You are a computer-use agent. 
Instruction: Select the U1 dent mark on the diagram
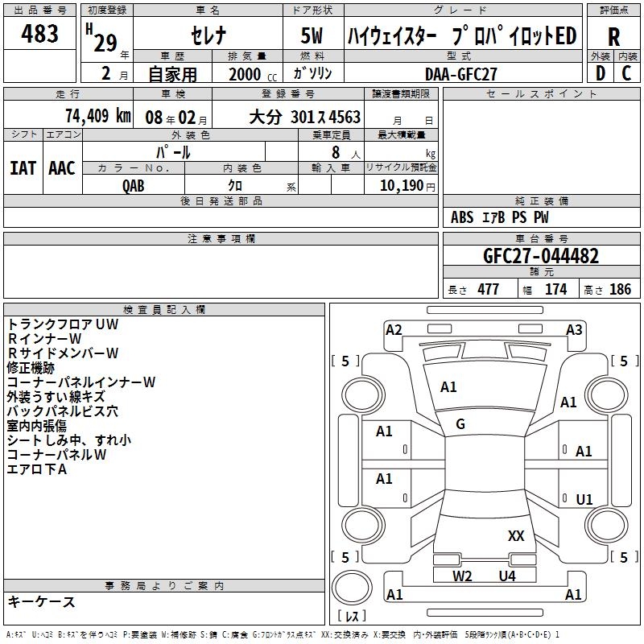pos(584,500)
